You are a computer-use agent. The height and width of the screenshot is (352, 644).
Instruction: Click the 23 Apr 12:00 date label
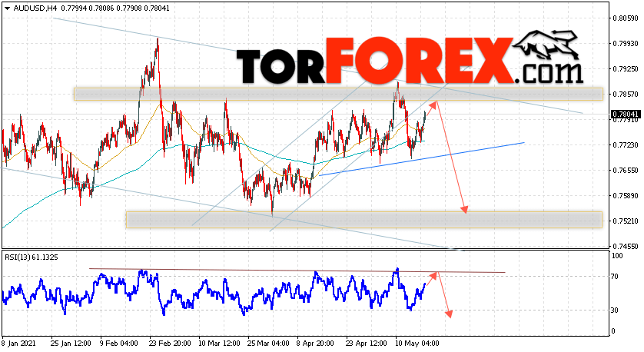[367, 344]
